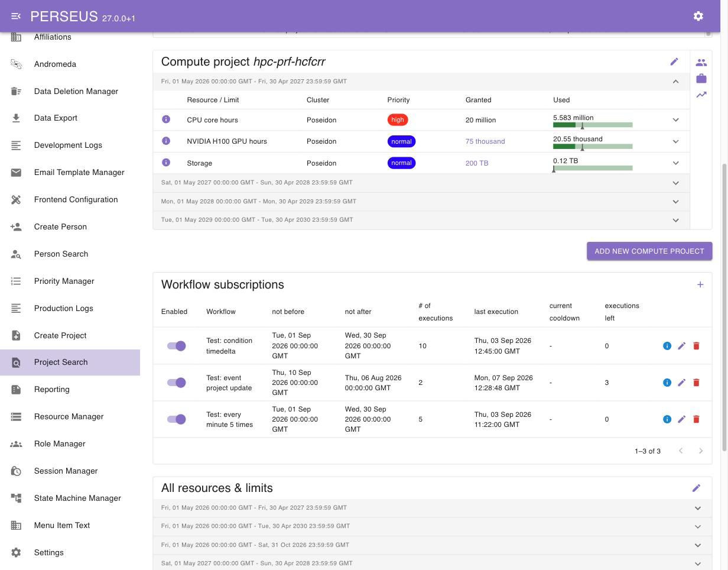This screenshot has width=728, height=570.
Task: Disable the Test: condition timedelta workflow toggle
Action: [x=176, y=346]
